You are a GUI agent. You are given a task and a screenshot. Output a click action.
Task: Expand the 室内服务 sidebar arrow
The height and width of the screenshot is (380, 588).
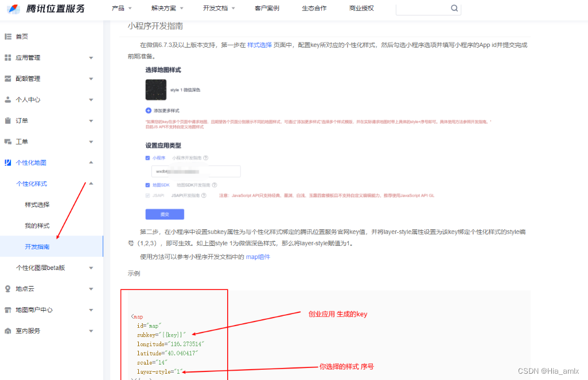coord(91,331)
